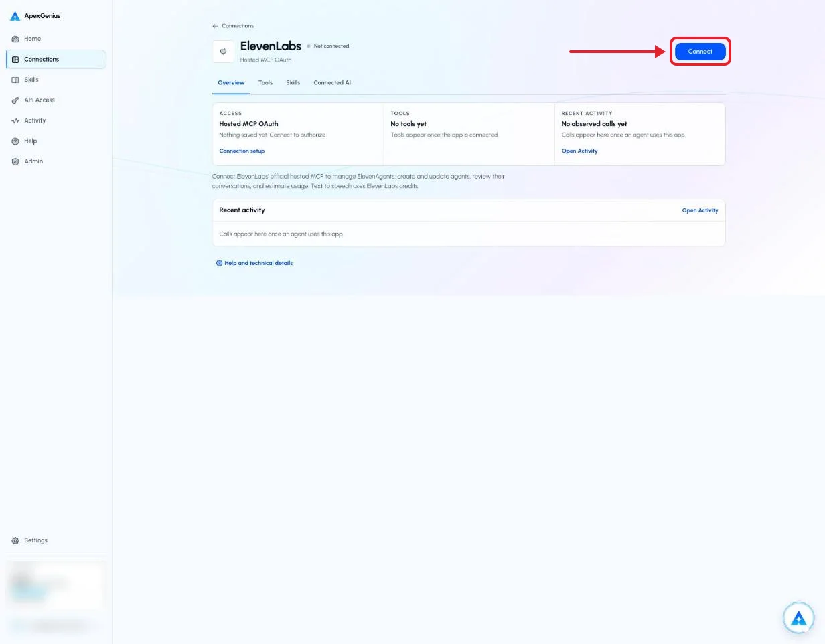This screenshot has height=644, width=825.
Task: Click the No observed calls yet heading
Action: coord(594,124)
